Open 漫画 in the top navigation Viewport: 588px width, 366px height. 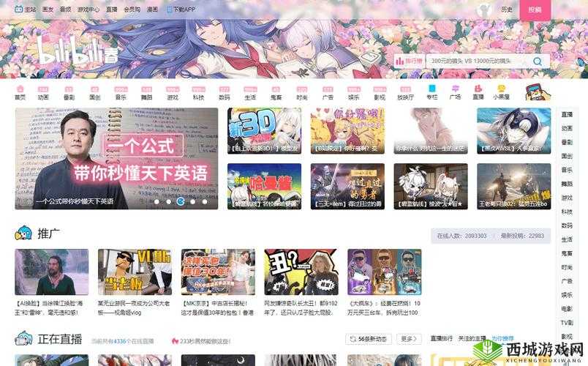click(152, 9)
